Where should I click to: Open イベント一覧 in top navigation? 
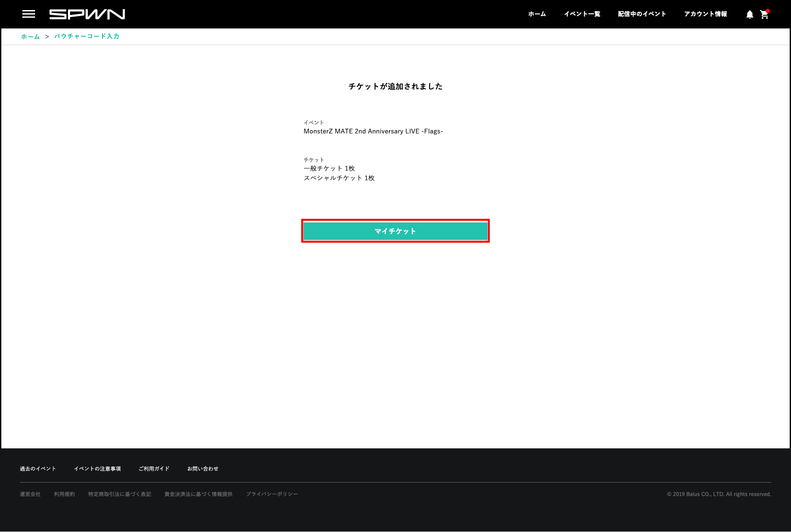(582, 14)
